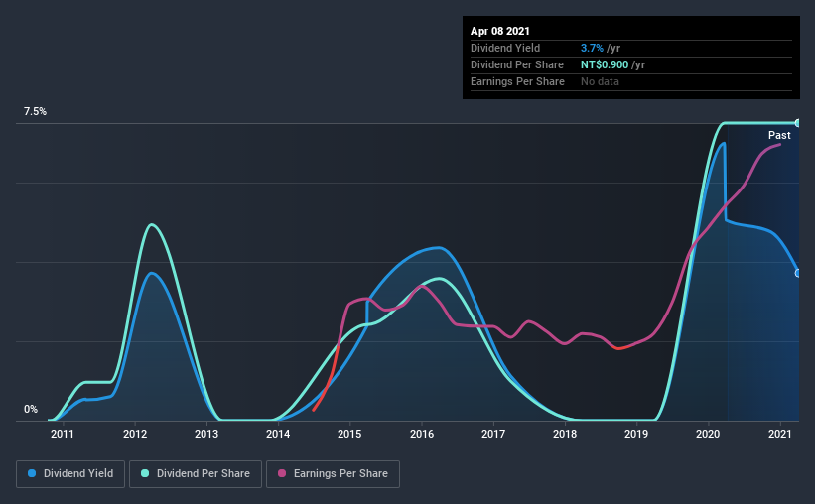Select the 2021 label on the x-axis
This screenshot has width=815, height=504.
[779, 434]
